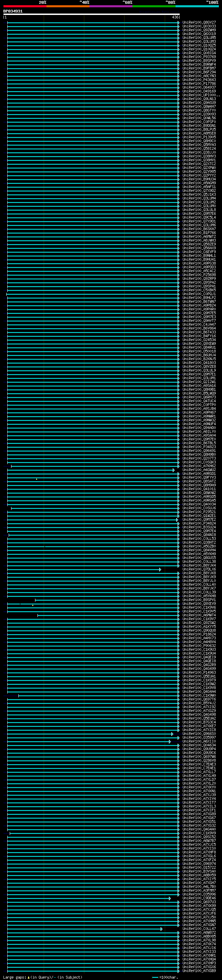
Task: Select the UniRef100_A8CYN3 label
Action: (x=199, y=76)
